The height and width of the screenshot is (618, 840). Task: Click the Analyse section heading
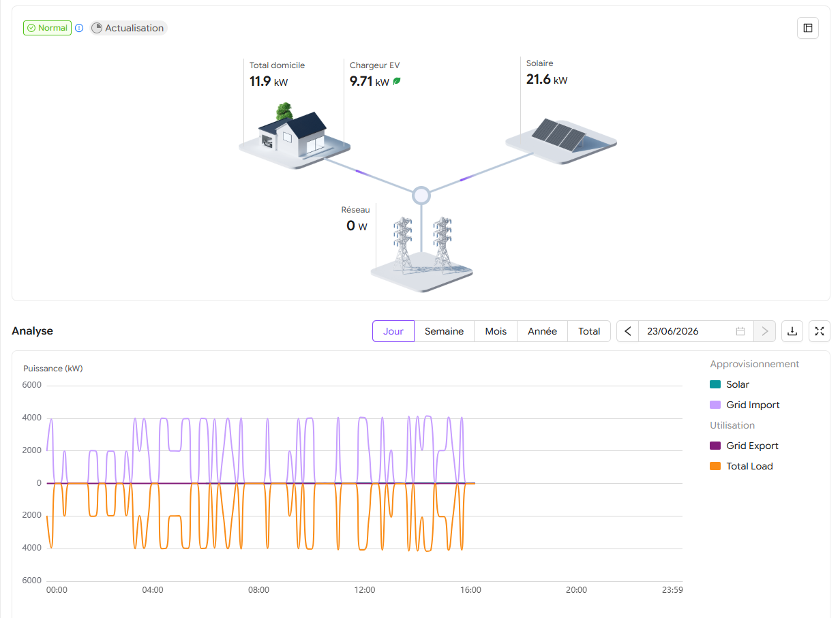(x=32, y=331)
